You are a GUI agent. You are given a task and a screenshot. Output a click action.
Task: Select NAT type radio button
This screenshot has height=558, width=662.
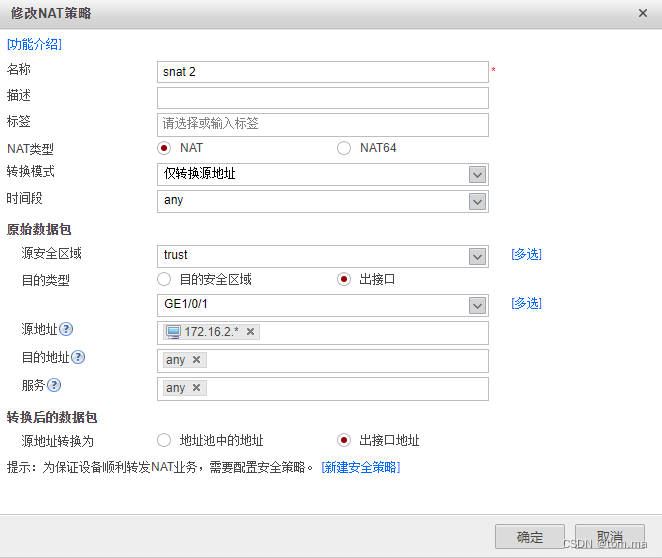tap(164, 148)
